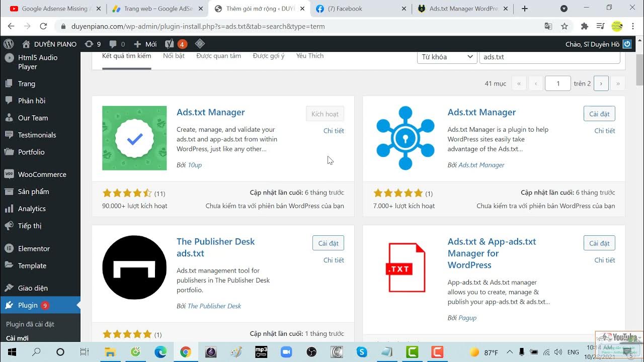
Task: Click the red .TXT file plugin icon
Action: click(x=407, y=267)
